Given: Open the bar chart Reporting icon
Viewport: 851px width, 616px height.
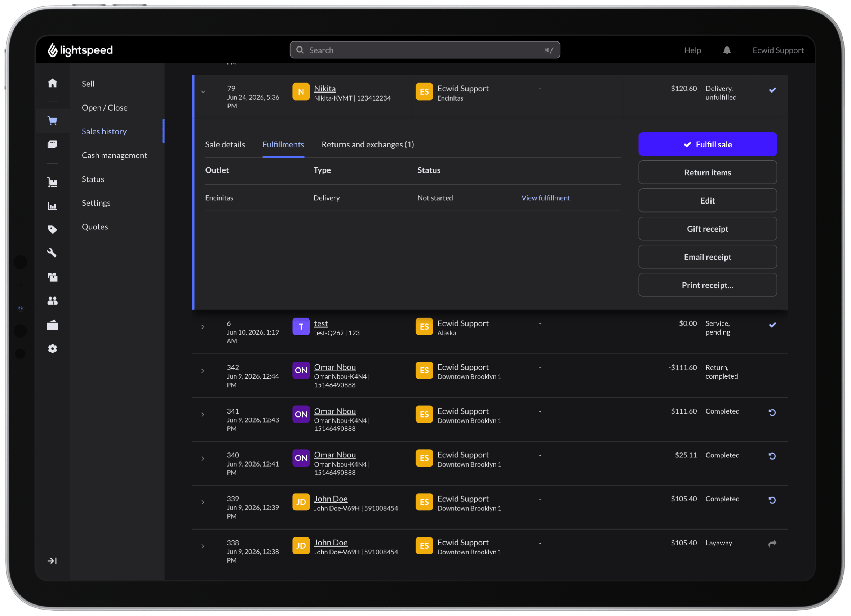Looking at the screenshot, I should [x=53, y=206].
